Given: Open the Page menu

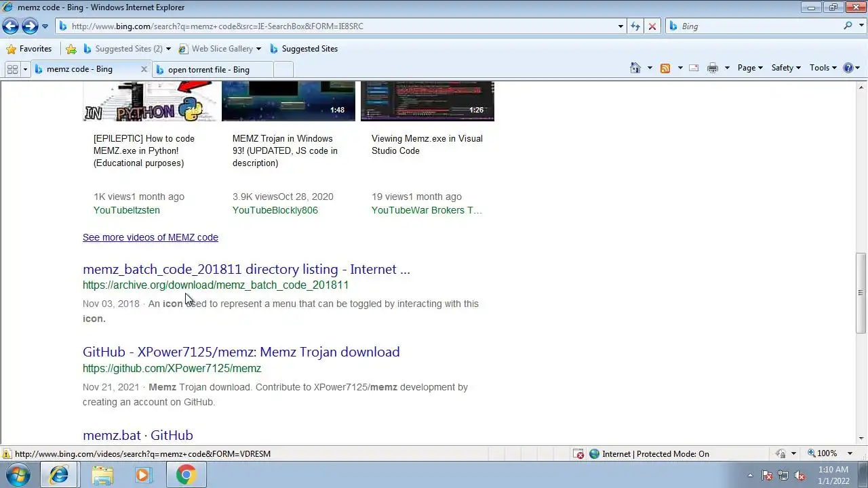Looking at the screenshot, I should [750, 68].
